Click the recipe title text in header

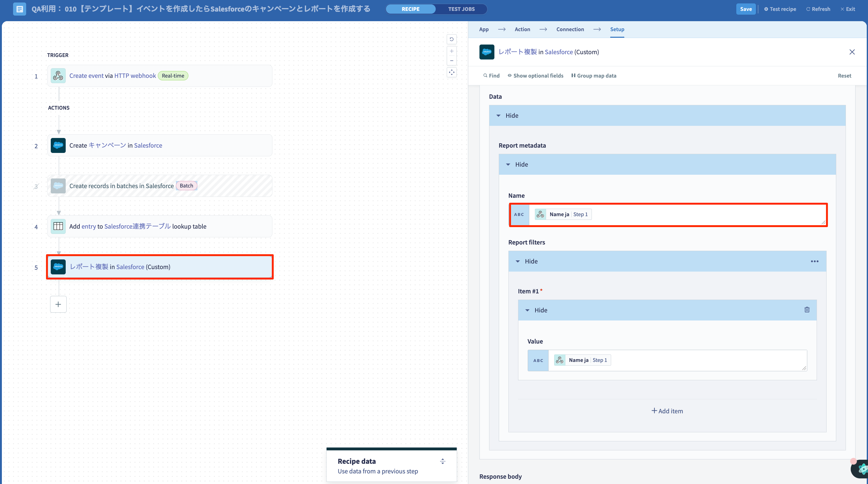pos(201,9)
